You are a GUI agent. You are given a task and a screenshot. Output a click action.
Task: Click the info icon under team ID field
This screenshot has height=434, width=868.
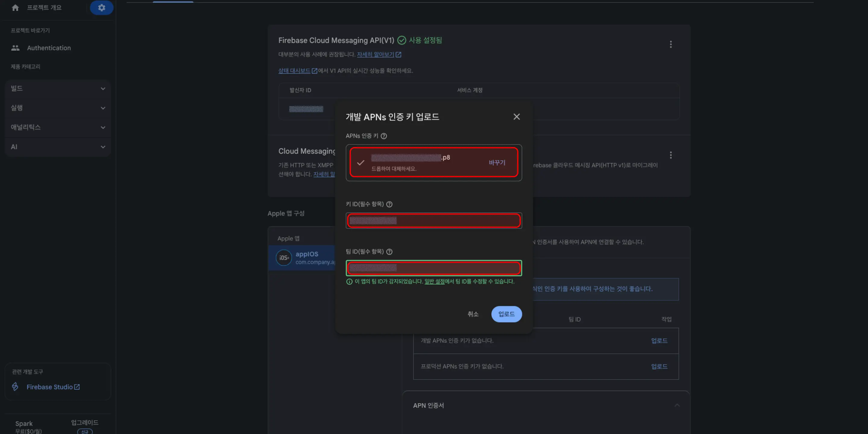coord(349,282)
